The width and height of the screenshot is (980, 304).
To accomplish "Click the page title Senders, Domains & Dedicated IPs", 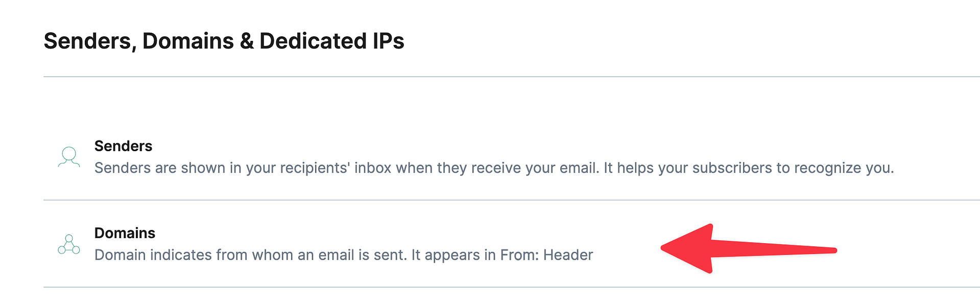I will click(224, 41).
